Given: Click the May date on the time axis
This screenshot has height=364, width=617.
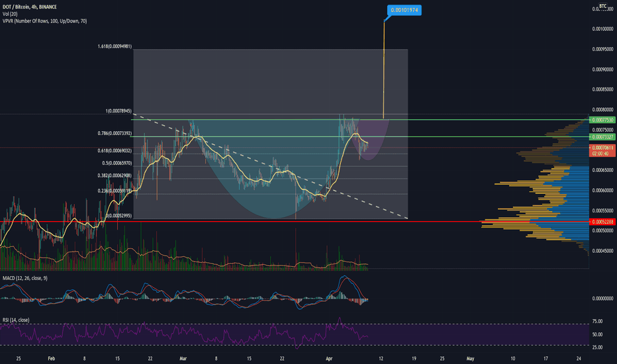Looking at the screenshot, I should (470, 359).
